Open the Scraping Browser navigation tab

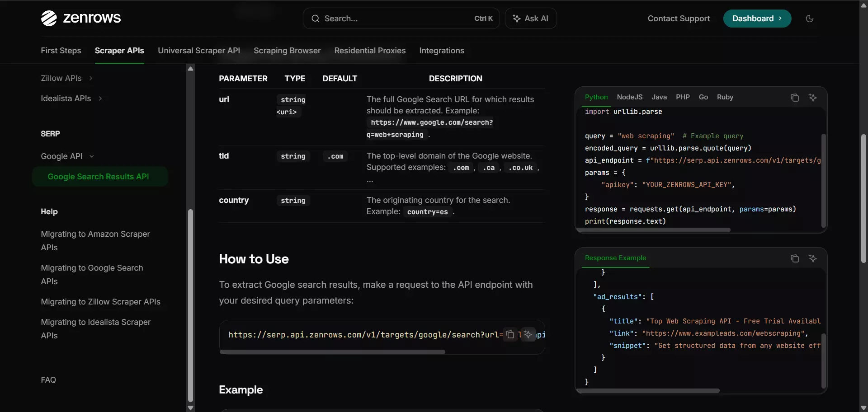click(x=287, y=51)
